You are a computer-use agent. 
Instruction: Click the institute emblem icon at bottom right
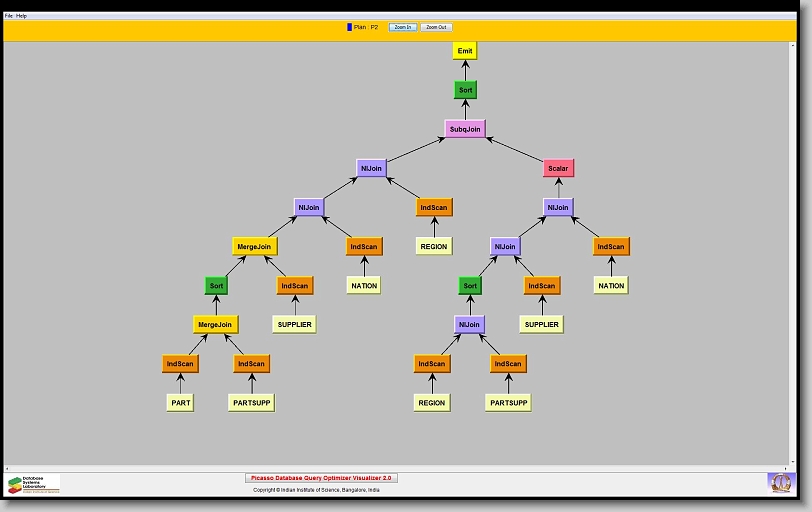[x=779, y=483]
